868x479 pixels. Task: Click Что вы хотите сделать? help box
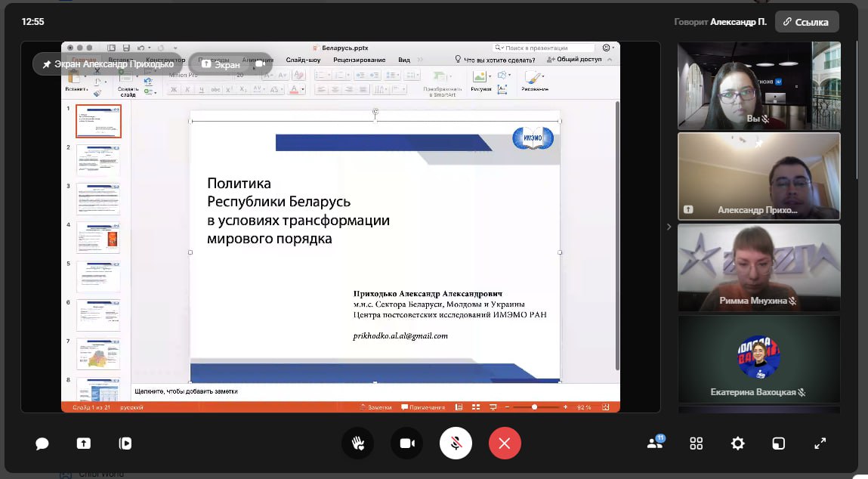coord(495,60)
